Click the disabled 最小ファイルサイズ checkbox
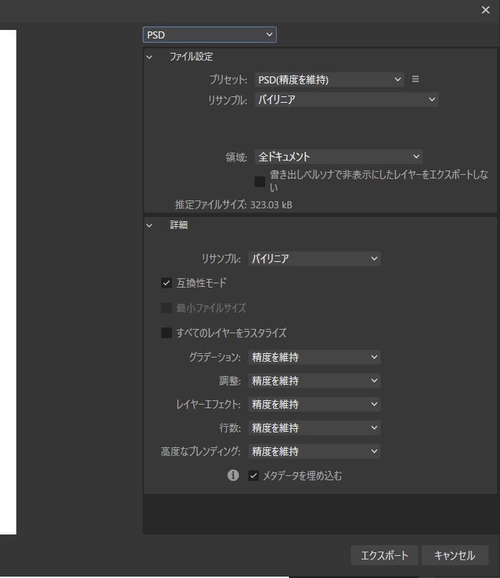 click(x=166, y=308)
